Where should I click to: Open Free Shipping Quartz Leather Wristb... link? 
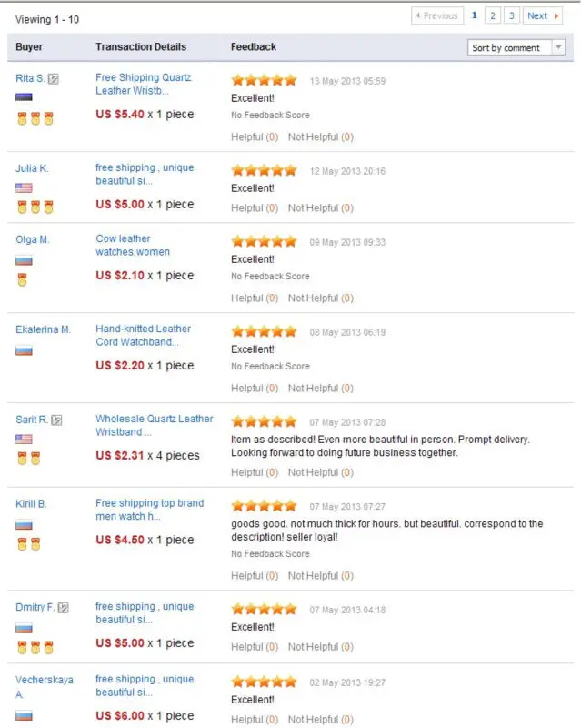point(144,84)
